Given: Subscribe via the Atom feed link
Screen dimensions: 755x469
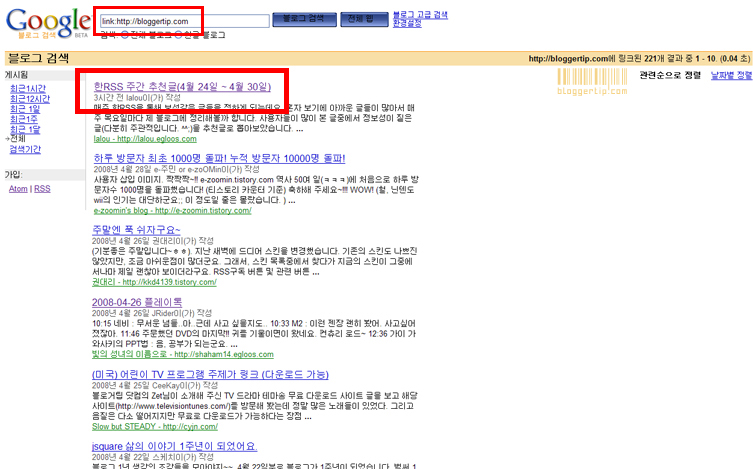Looking at the screenshot, I should 18,189.
